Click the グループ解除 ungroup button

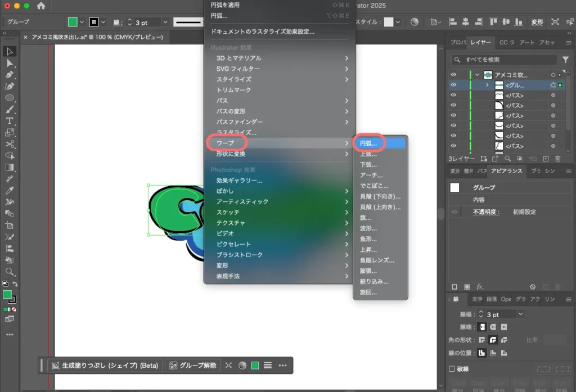coord(192,366)
